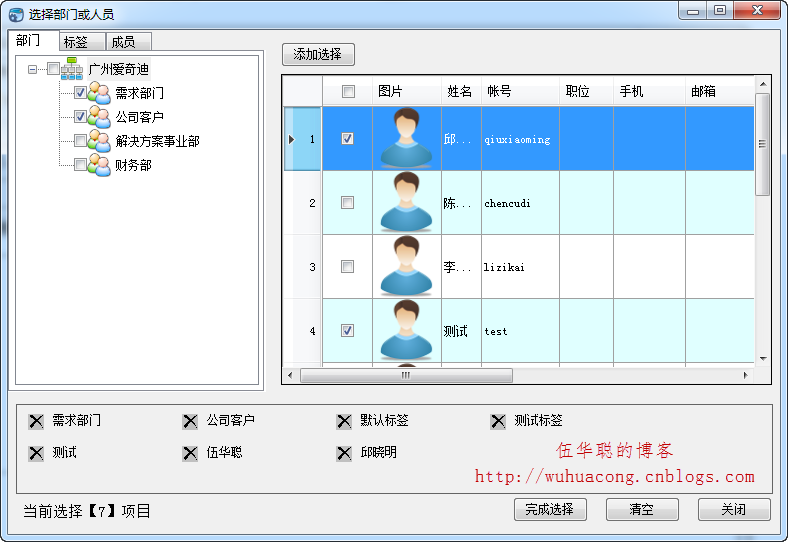Uncheck the 公司客户 checkbox
788x542 pixels.
tap(80, 117)
